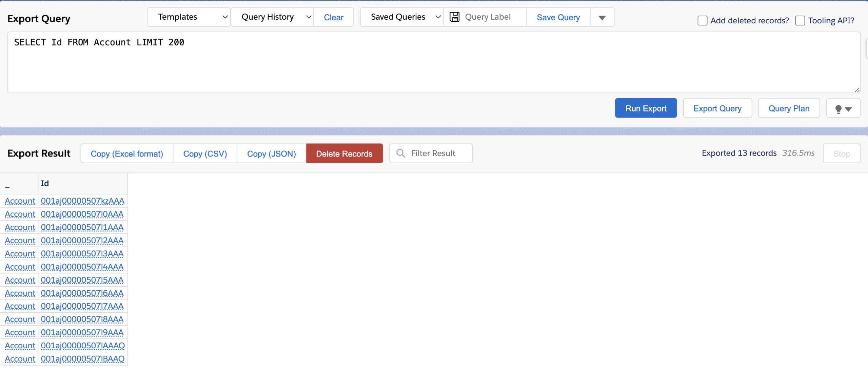Copy results in Excel format
868x371 pixels.
127,153
